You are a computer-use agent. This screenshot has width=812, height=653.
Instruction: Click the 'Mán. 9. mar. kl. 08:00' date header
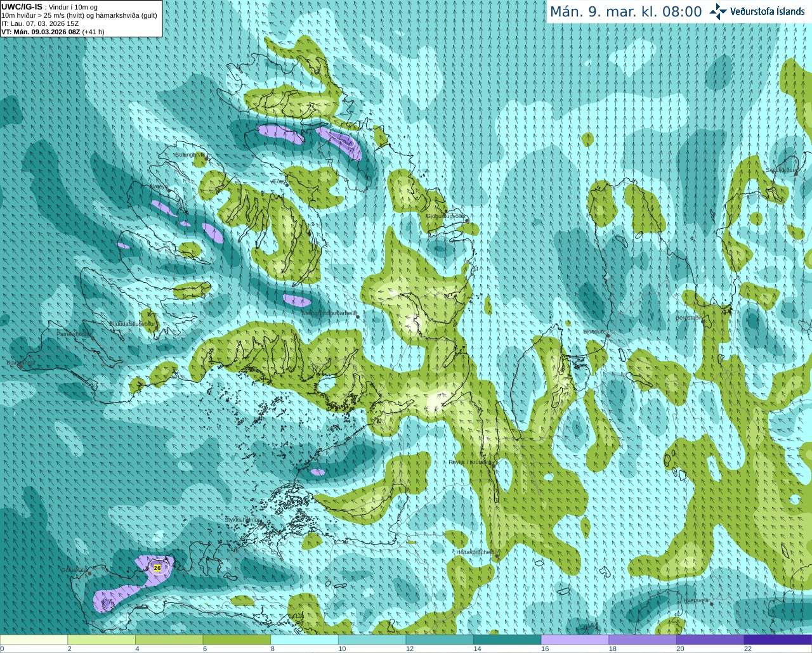[x=625, y=11]
